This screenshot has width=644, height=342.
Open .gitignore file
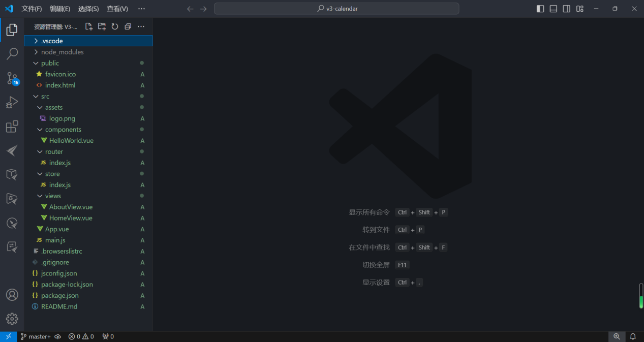[x=88, y=262]
